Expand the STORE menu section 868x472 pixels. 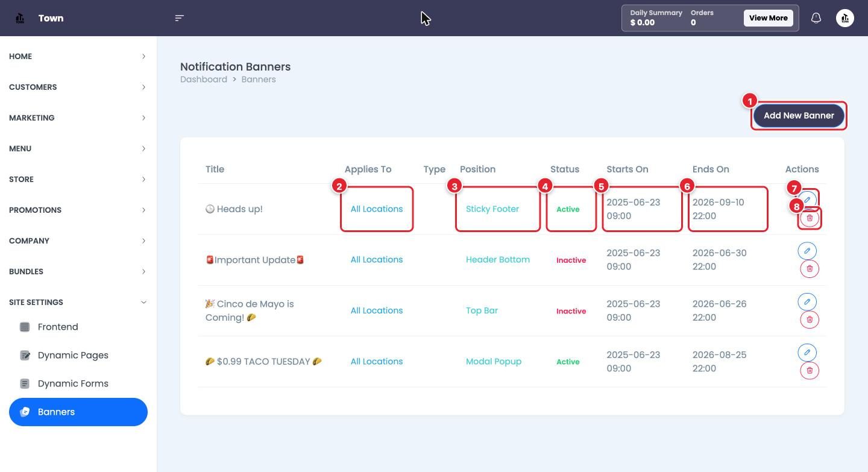click(78, 179)
